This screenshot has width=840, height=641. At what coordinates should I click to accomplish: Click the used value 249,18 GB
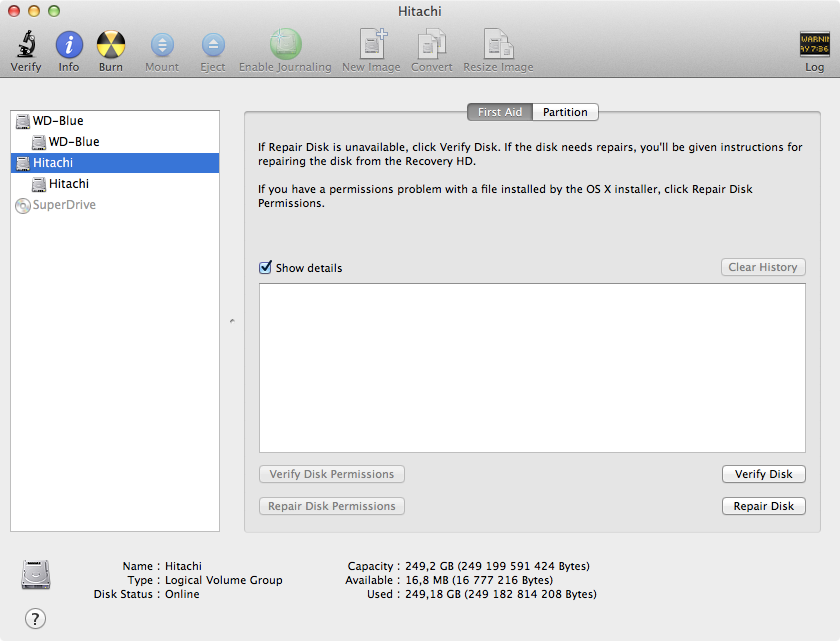click(x=501, y=594)
